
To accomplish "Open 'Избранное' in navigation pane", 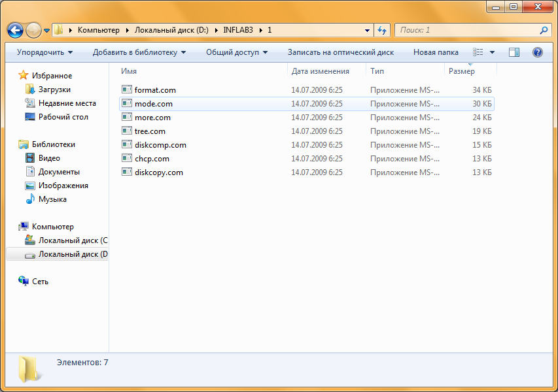I will point(52,76).
